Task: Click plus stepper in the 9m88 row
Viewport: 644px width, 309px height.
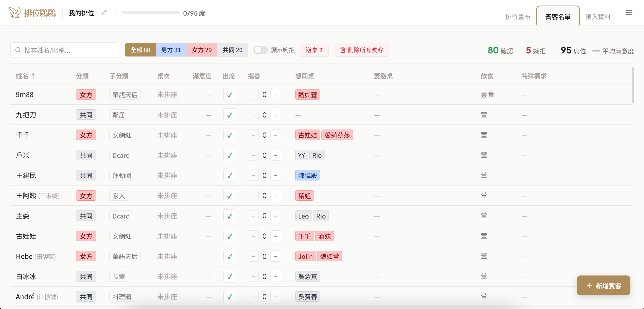Action: [276, 95]
